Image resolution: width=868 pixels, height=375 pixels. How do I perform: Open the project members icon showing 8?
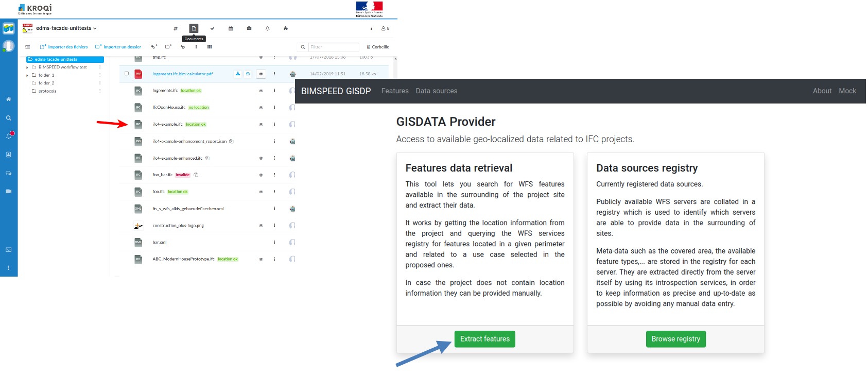(385, 28)
